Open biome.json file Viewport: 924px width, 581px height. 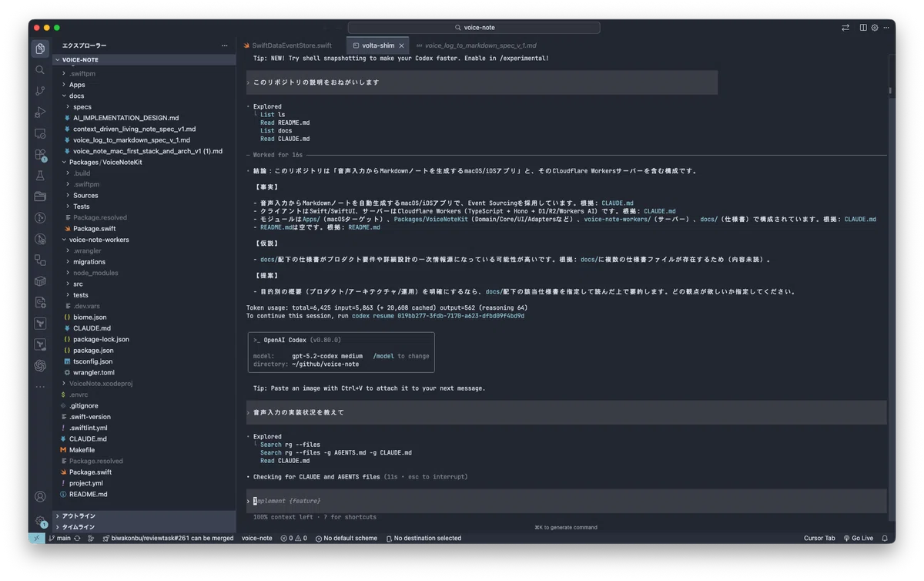point(145,317)
